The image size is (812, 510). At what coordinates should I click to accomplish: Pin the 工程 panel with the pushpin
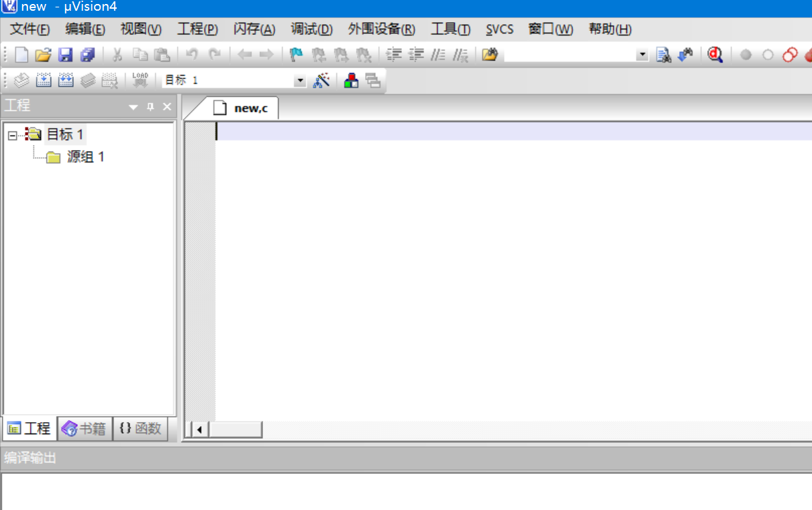[x=150, y=107]
